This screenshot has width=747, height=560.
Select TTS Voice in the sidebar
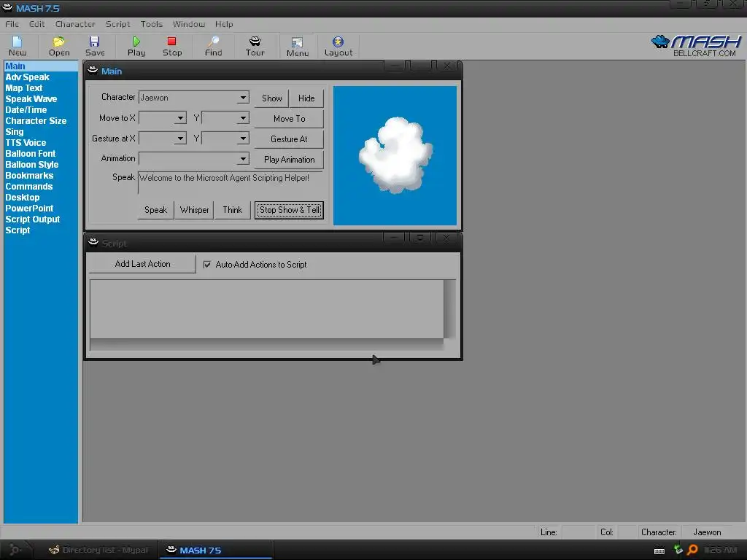pyautogui.click(x=26, y=143)
